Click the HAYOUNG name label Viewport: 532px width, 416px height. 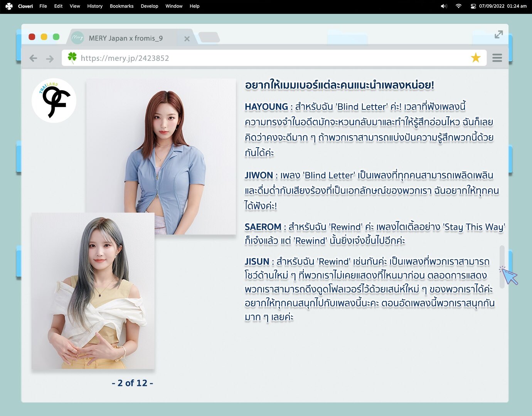(266, 107)
